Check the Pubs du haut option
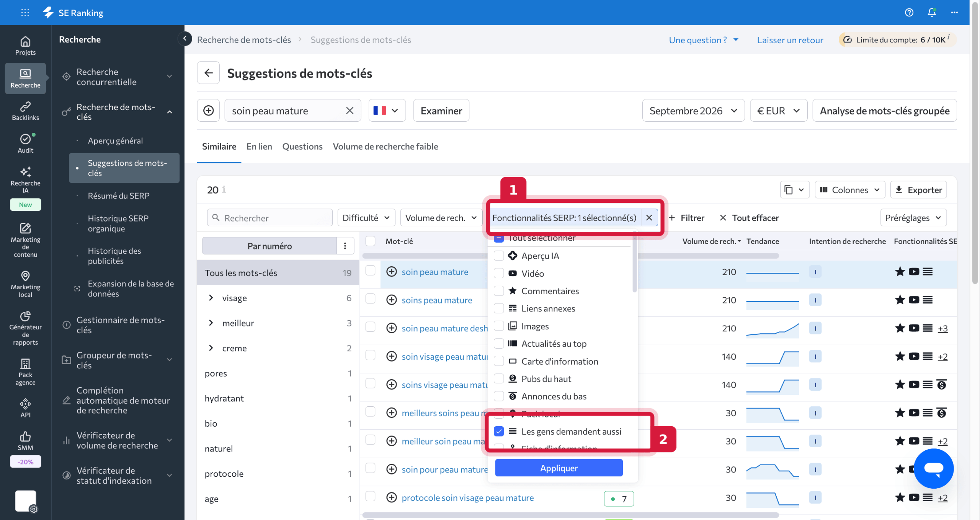Screen dimensions: 980x520 (498, 378)
